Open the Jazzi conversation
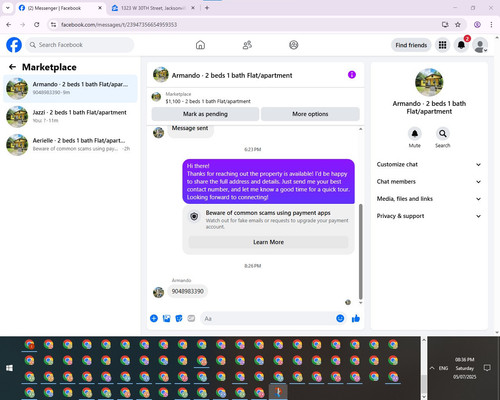 [70, 116]
